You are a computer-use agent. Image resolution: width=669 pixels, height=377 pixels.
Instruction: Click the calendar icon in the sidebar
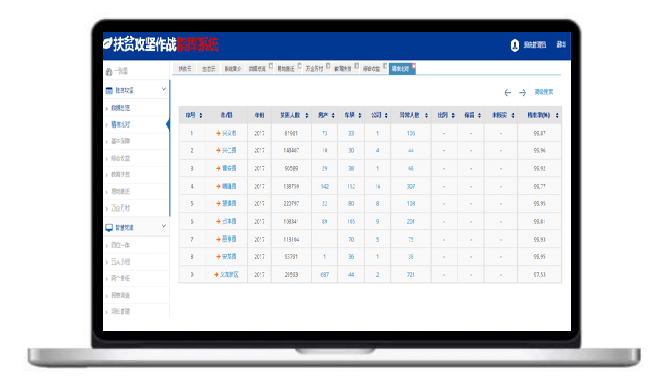tap(109, 90)
